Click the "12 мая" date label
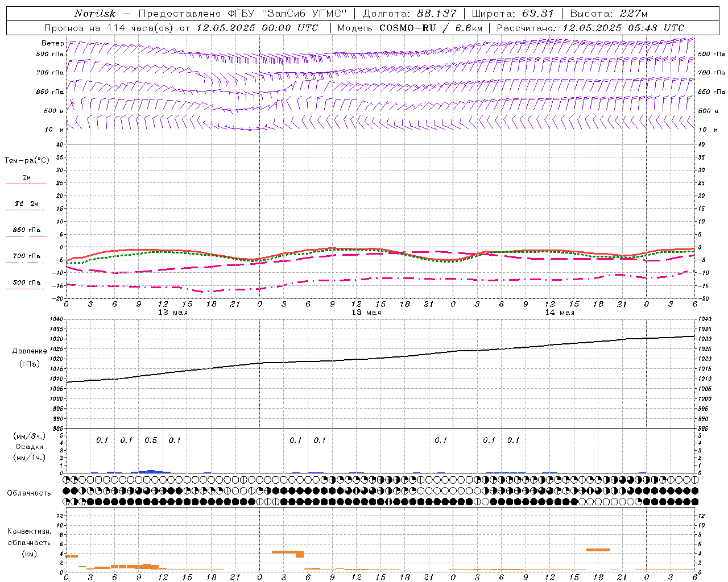 tap(173, 313)
